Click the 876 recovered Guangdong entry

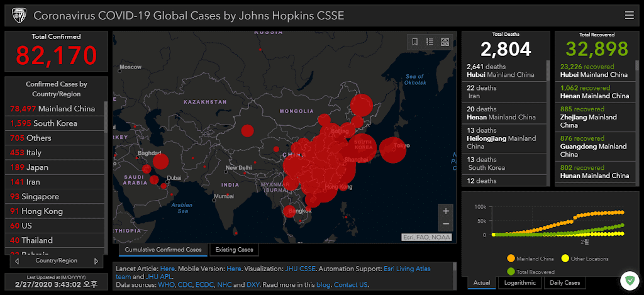coord(595,147)
